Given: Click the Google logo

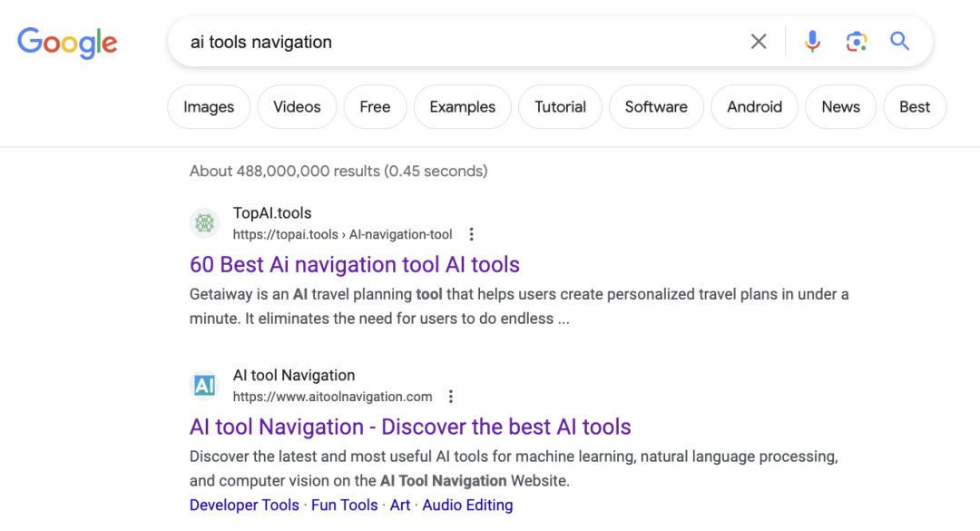Looking at the screenshot, I should click(67, 43).
